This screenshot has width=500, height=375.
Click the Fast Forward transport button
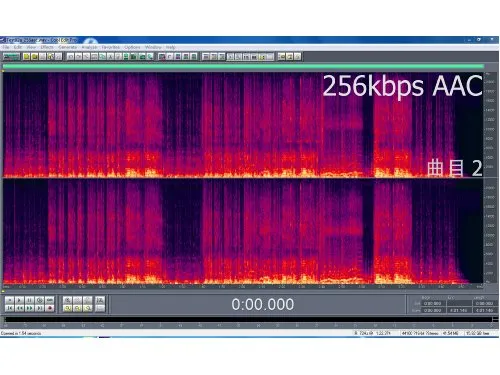tap(29, 308)
